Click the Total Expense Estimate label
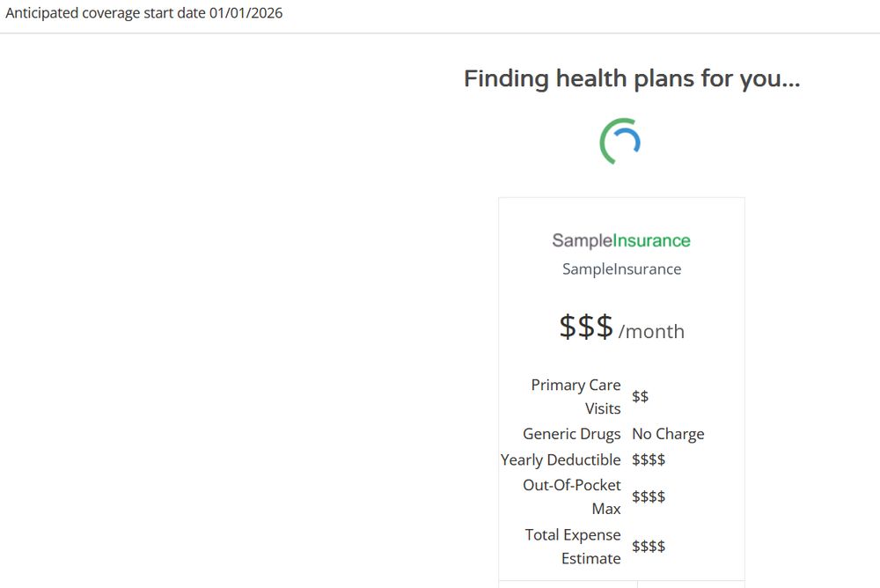The image size is (880, 588). tap(572, 546)
